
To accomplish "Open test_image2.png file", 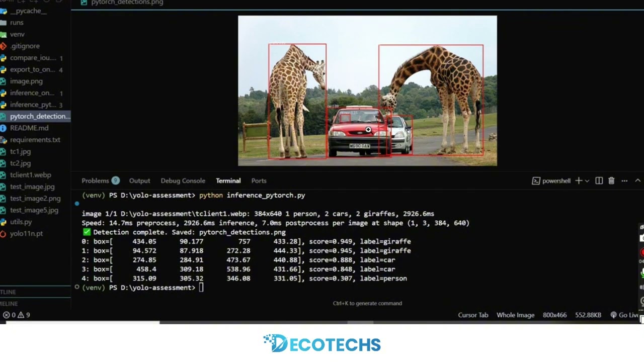I will (35, 198).
